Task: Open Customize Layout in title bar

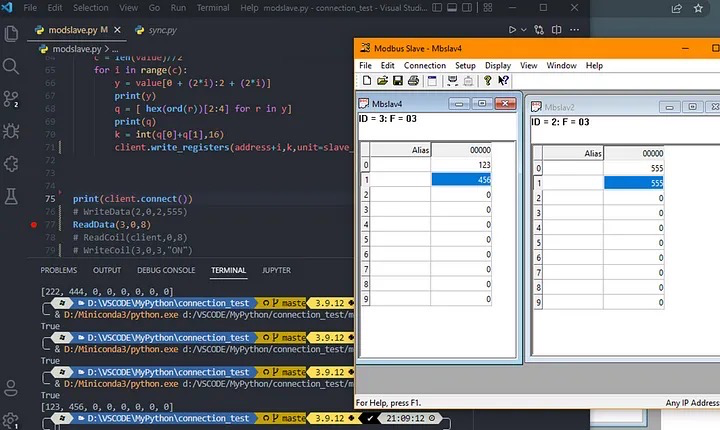Action: 488,7
